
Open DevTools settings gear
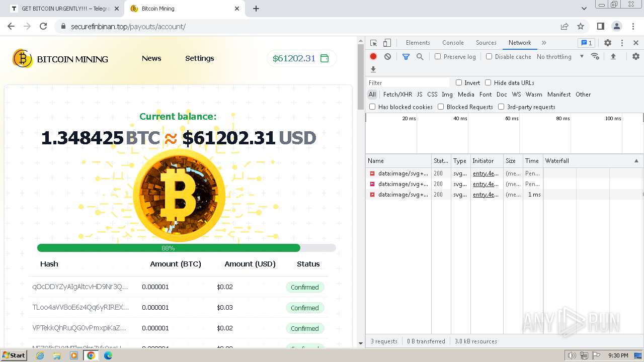(608, 43)
